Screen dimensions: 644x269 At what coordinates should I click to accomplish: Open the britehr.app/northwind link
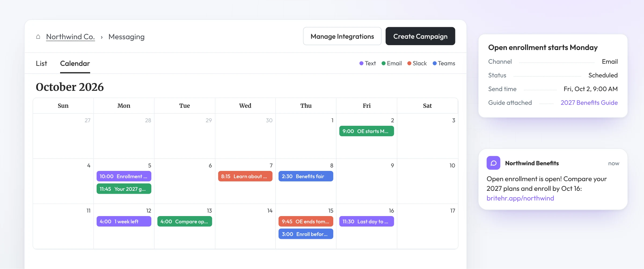pos(520,198)
